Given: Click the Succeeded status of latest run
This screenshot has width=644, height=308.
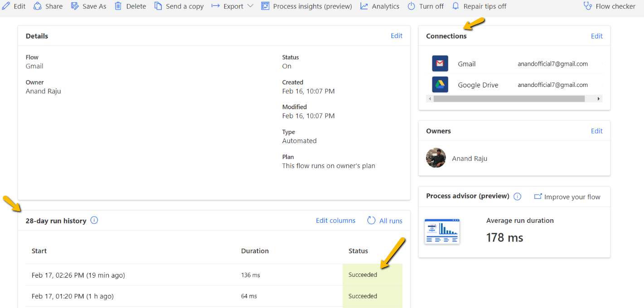Looking at the screenshot, I should click(x=363, y=274).
